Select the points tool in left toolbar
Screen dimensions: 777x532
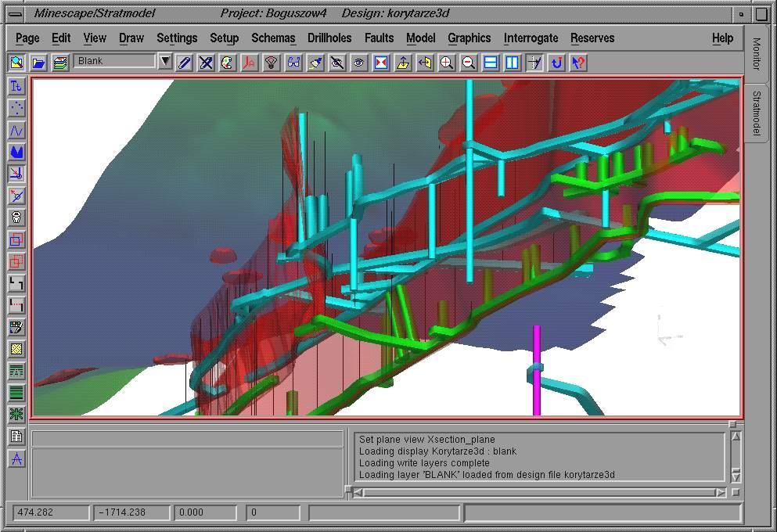[16, 109]
